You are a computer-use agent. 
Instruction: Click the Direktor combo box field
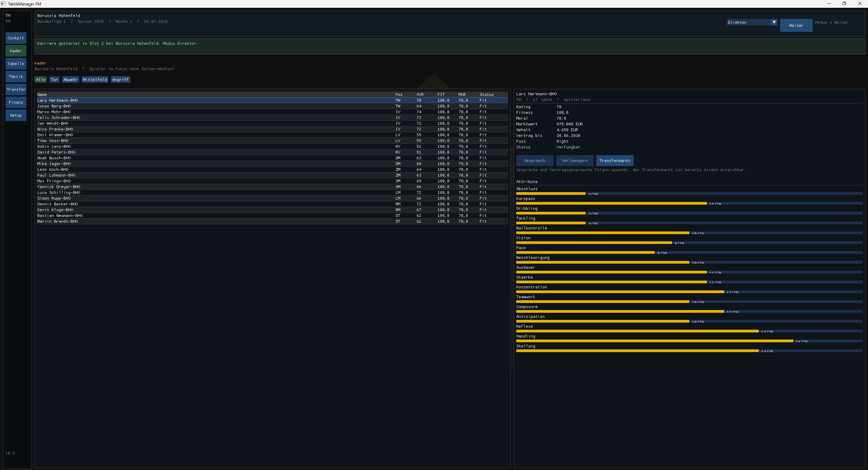748,22
